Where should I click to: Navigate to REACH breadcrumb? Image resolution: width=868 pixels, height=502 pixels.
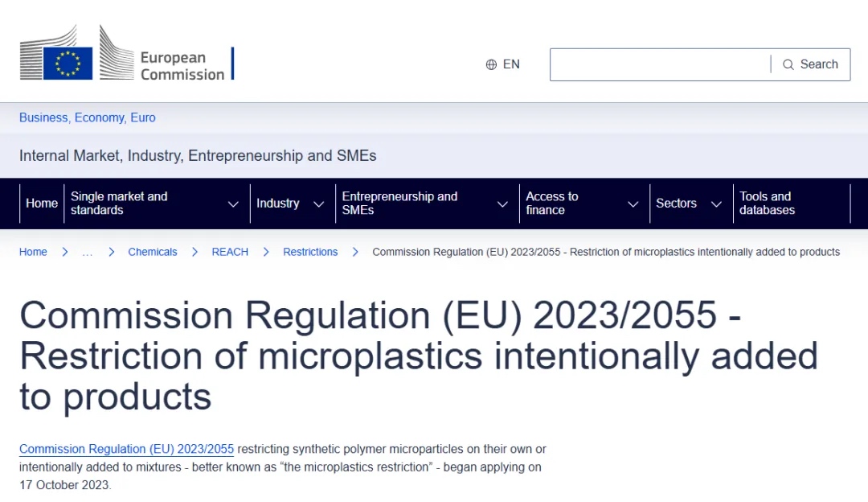pyautogui.click(x=230, y=252)
